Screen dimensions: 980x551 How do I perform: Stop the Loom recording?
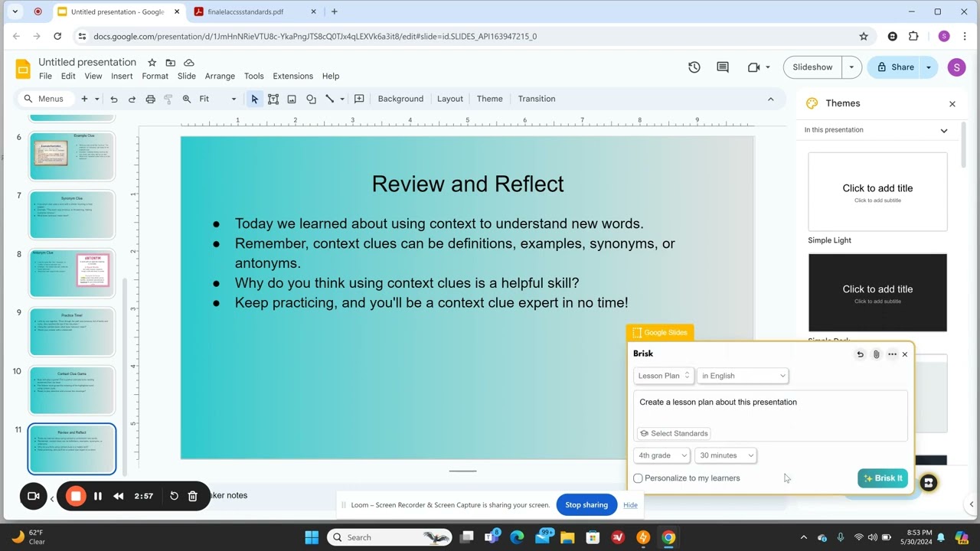(76, 496)
